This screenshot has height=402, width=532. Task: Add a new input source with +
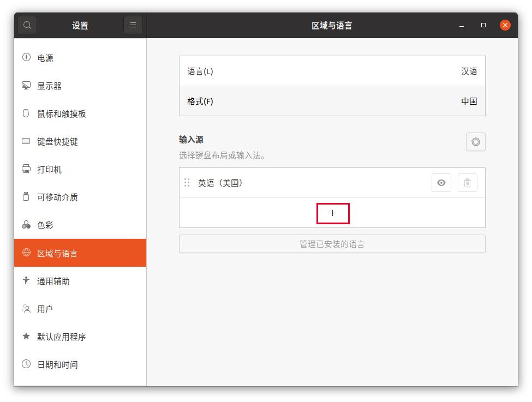coord(333,213)
